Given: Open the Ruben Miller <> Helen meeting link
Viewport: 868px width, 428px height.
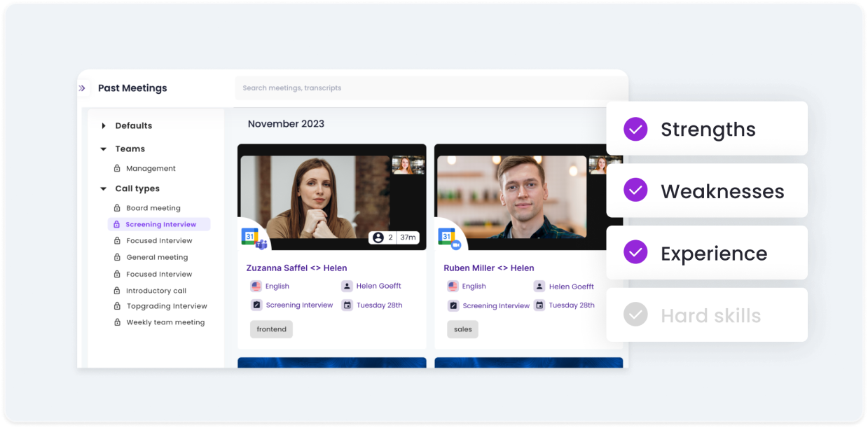Looking at the screenshot, I should [488, 268].
